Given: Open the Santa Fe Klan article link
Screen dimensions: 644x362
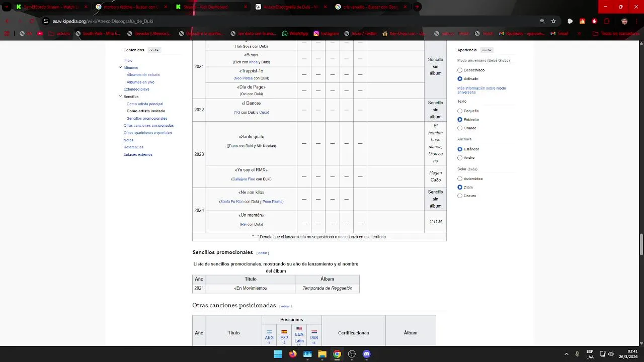Looking at the screenshot, I should point(231,202).
